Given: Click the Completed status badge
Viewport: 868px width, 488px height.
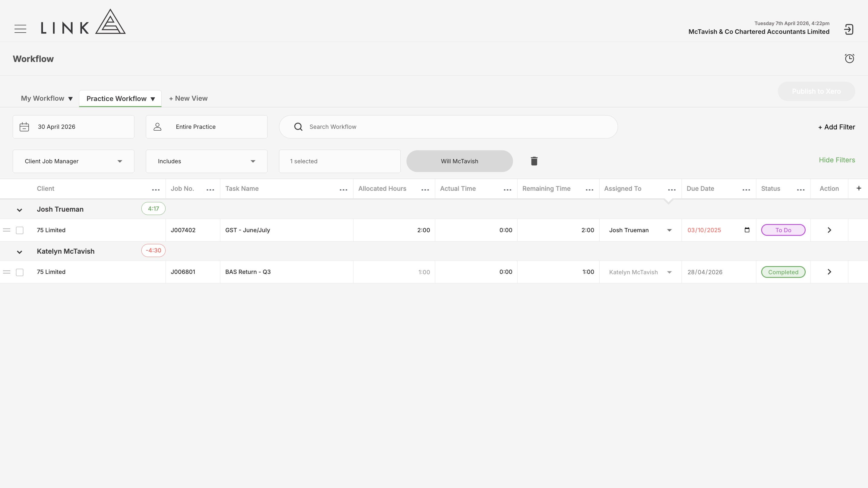Looking at the screenshot, I should click(x=783, y=272).
